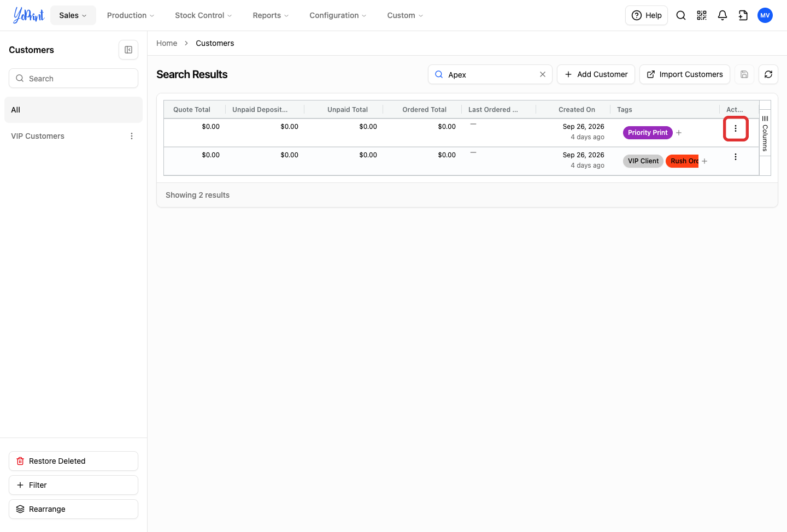Open the global search magnifier icon

[681, 15]
